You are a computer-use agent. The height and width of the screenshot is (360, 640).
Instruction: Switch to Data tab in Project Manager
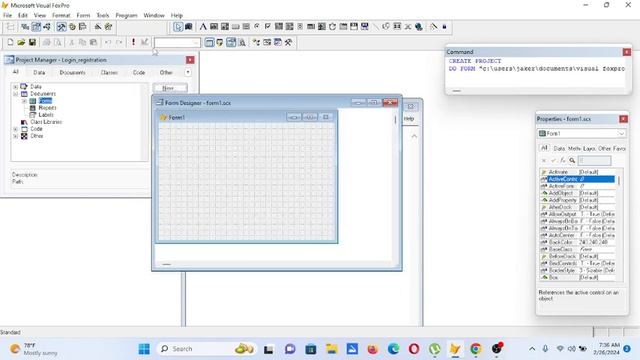pyautogui.click(x=39, y=72)
